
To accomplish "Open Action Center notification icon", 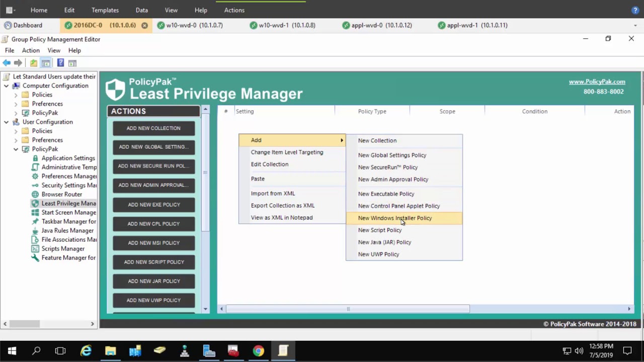I will [627, 350].
